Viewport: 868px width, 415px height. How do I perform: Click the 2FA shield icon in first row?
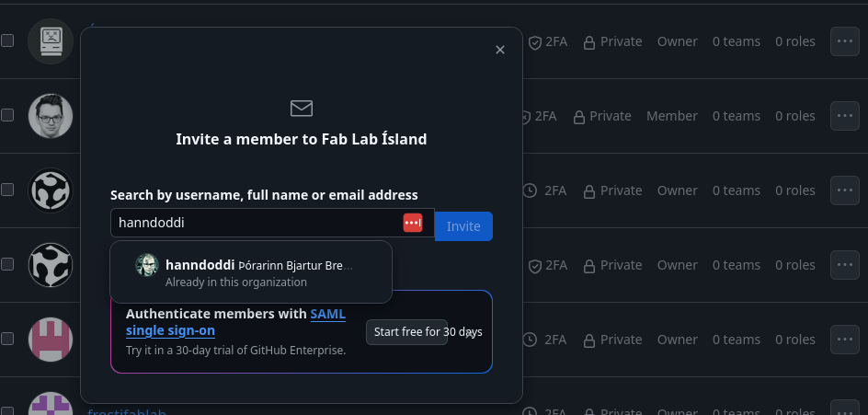[535, 42]
